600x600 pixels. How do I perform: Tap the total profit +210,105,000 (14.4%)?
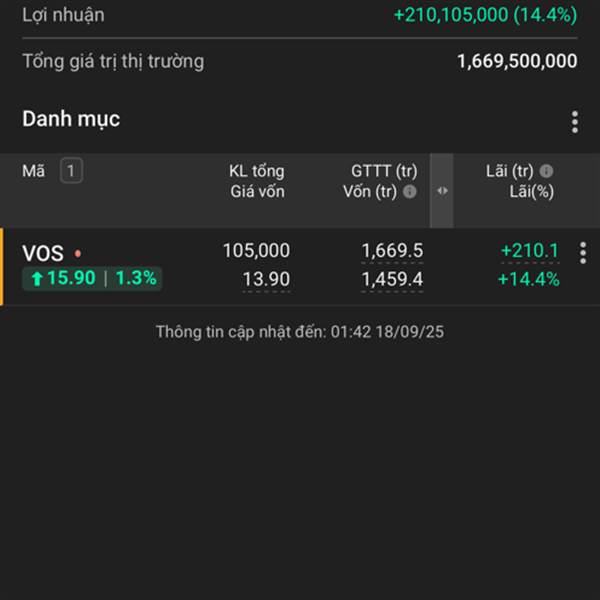pyautogui.click(x=485, y=15)
